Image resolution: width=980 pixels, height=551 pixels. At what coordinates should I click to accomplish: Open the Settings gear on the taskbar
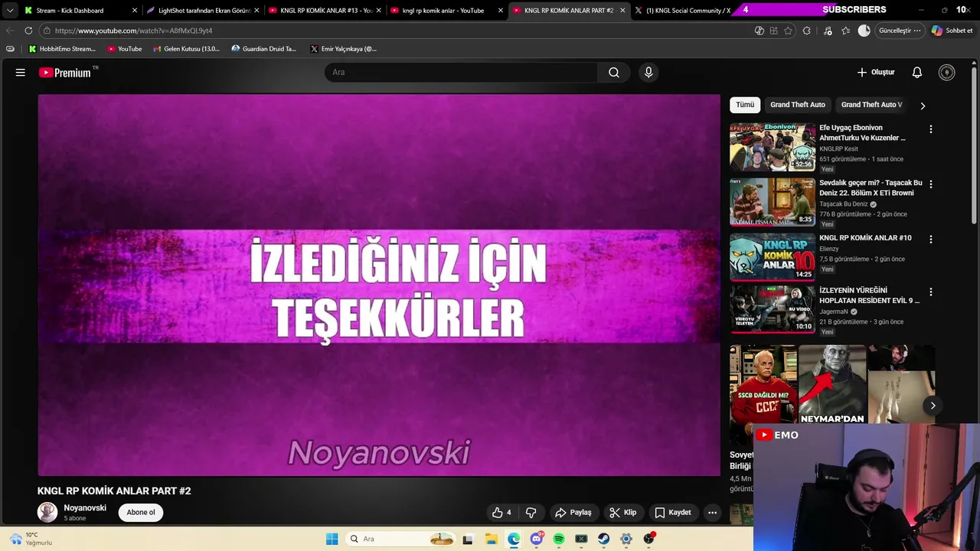[x=626, y=539]
